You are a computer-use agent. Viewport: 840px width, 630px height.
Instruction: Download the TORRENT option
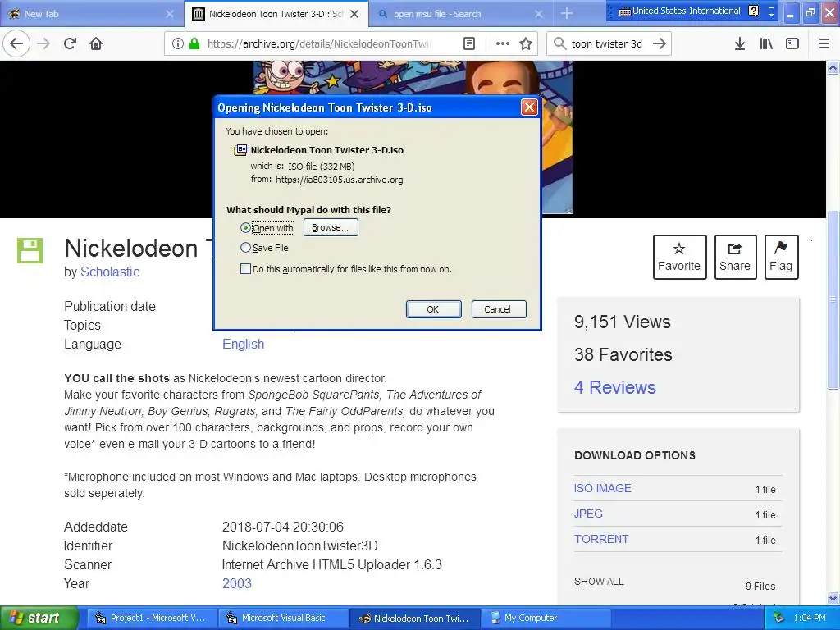tap(601, 539)
